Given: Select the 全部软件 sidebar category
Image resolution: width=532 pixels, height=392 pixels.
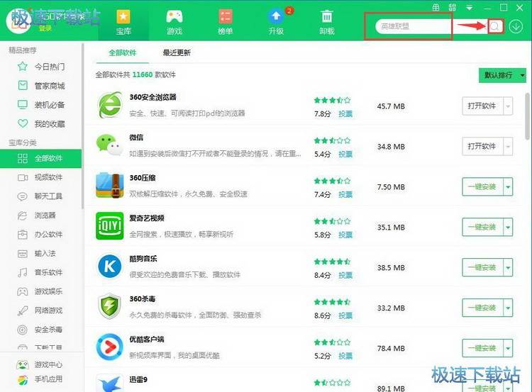Looking at the screenshot, I should pos(40,158).
